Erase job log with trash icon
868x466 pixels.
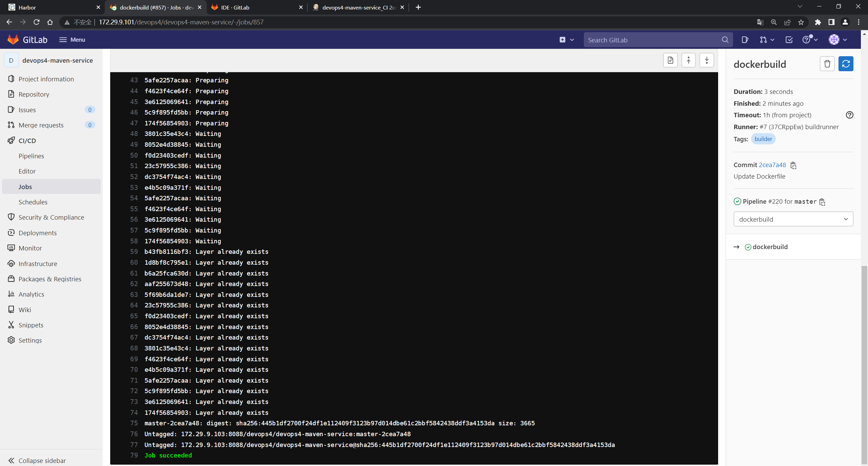[x=827, y=64]
